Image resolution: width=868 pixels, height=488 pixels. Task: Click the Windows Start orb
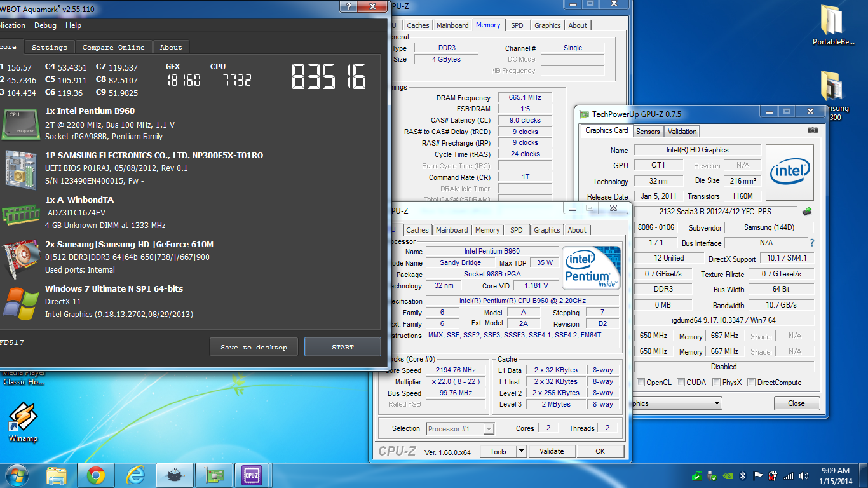click(16, 475)
